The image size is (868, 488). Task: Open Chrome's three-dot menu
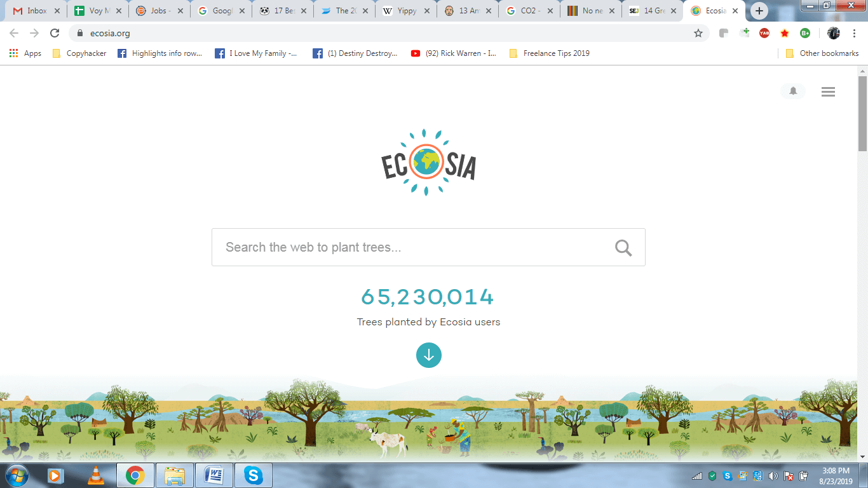[854, 33]
